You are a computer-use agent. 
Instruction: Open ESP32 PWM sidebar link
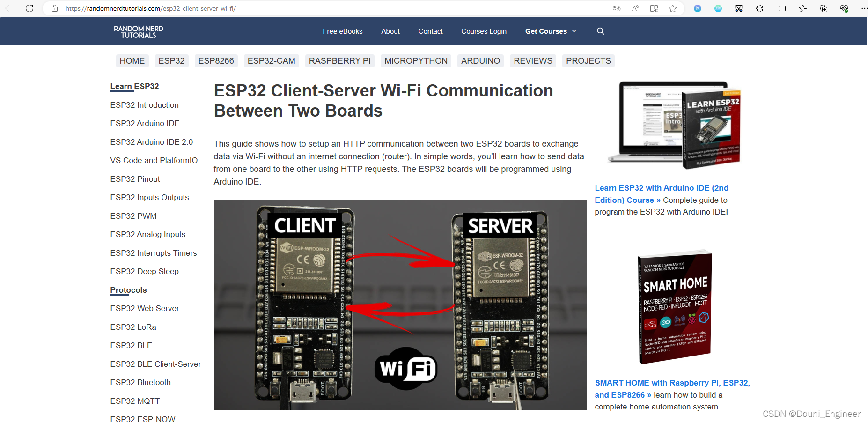pos(133,216)
